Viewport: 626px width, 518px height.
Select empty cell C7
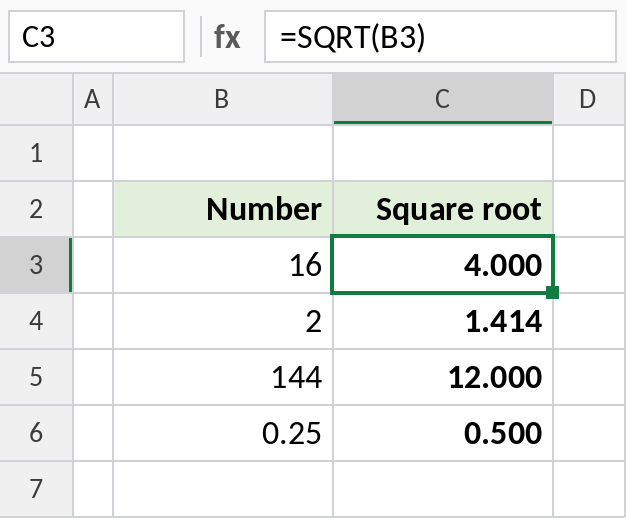(443, 488)
